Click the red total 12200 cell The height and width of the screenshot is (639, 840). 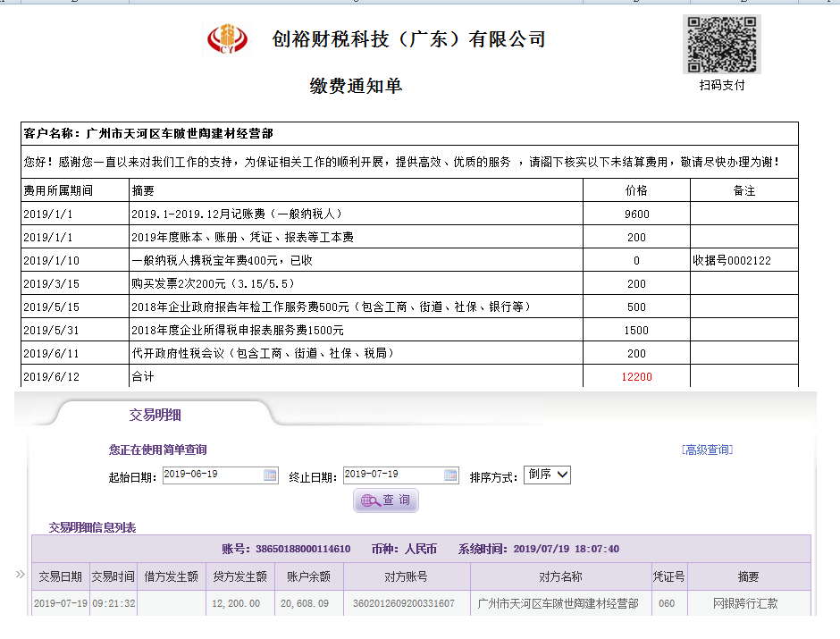click(x=636, y=377)
